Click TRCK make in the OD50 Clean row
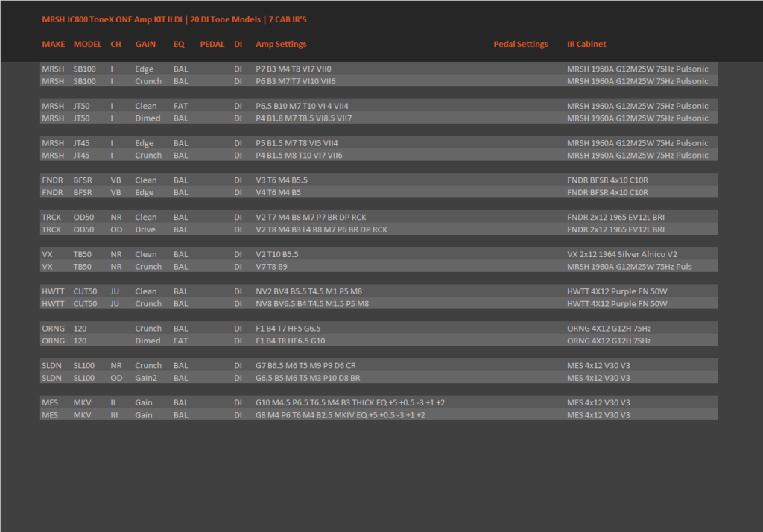The width and height of the screenshot is (763, 532). pos(51,217)
